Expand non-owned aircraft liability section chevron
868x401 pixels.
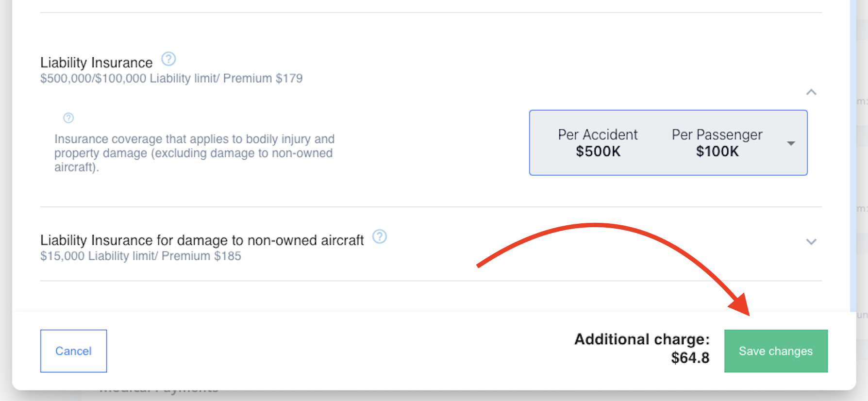(x=811, y=242)
